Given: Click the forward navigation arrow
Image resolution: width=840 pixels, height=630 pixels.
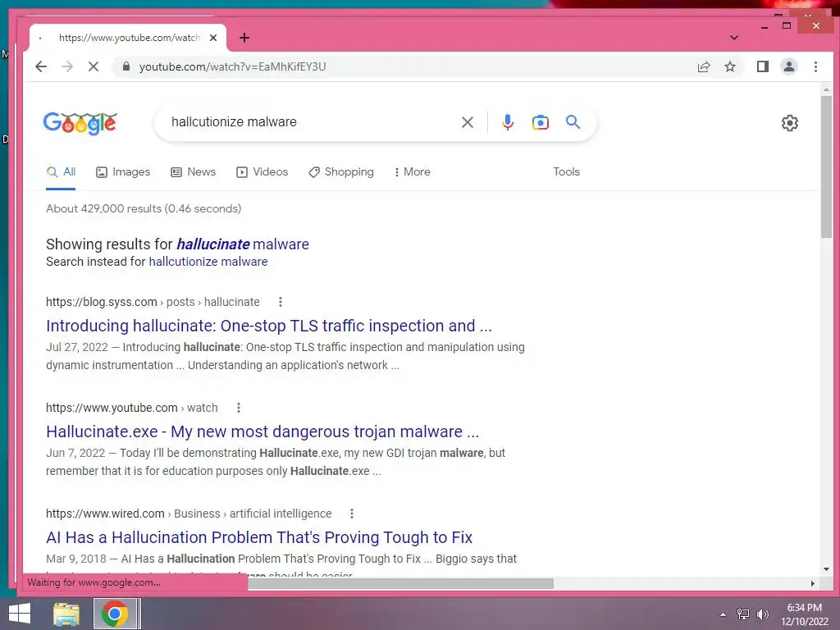Looking at the screenshot, I should (67, 66).
